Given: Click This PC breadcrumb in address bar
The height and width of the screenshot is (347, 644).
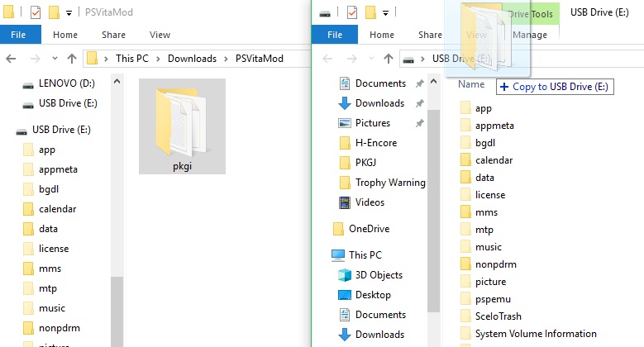Looking at the screenshot, I should pos(131,59).
